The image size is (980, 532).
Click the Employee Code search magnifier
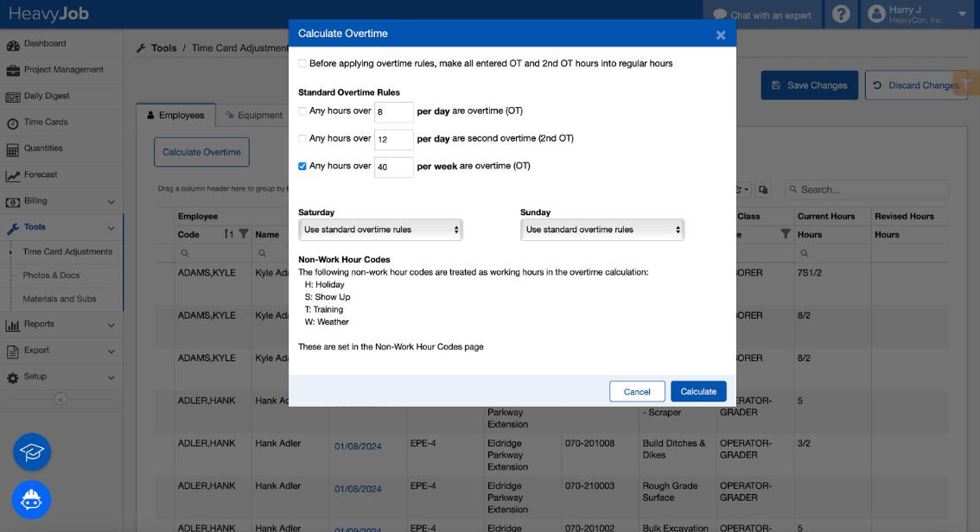point(185,254)
